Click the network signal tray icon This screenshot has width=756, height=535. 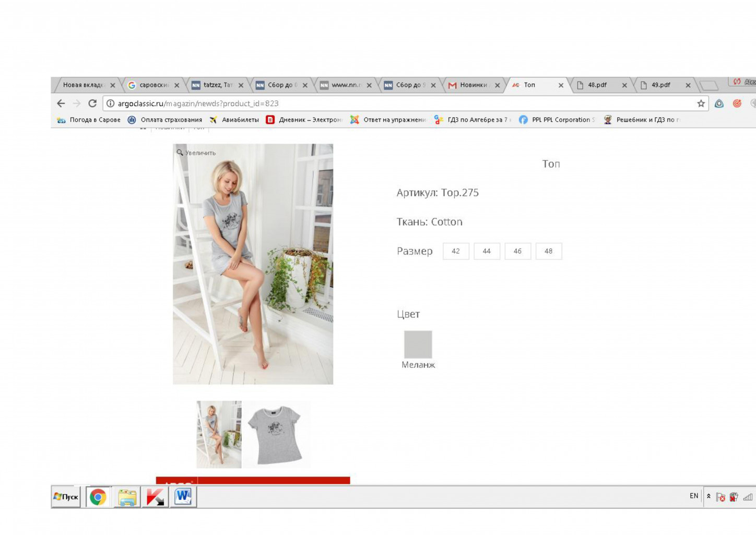click(748, 497)
